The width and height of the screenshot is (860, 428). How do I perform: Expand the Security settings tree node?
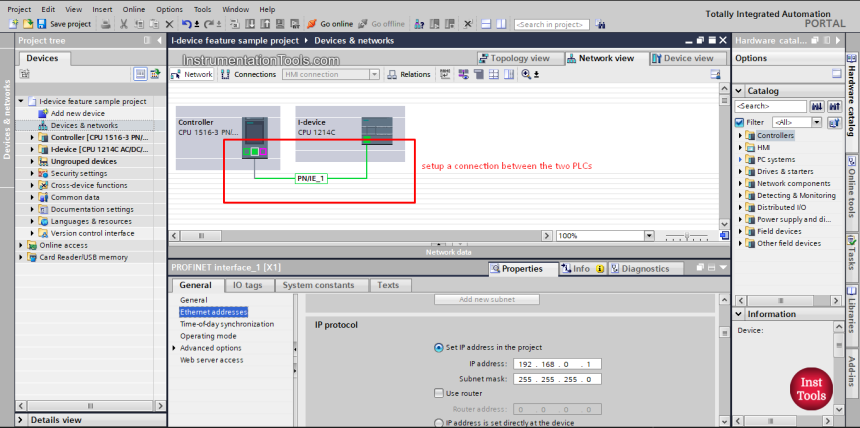point(32,173)
